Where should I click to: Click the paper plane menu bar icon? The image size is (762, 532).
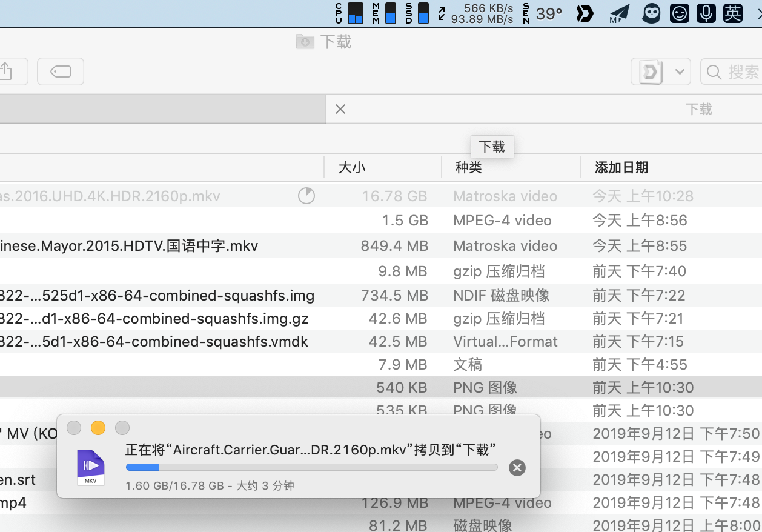[618, 13]
